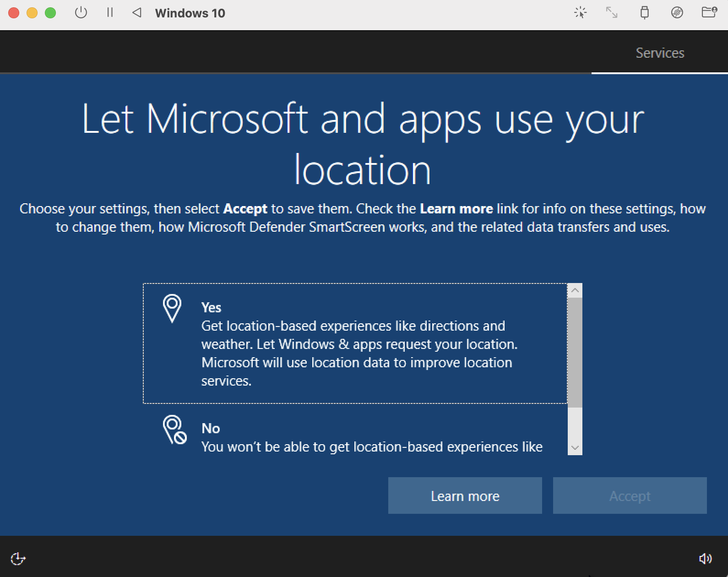Click the back triangle icon in toolbar

coord(136,13)
